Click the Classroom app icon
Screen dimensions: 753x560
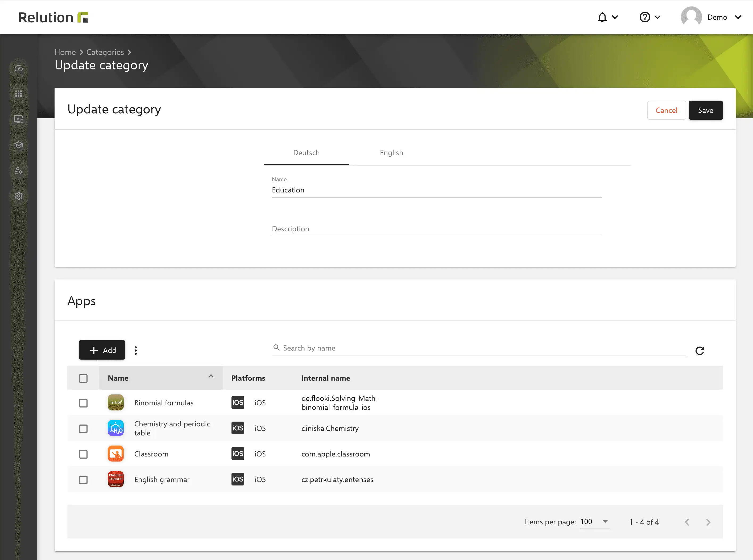[x=115, y=454]
